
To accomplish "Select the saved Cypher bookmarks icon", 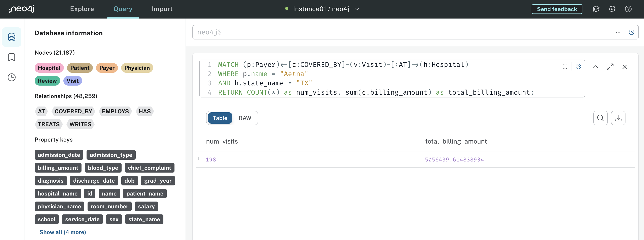I will coord(11,57).
